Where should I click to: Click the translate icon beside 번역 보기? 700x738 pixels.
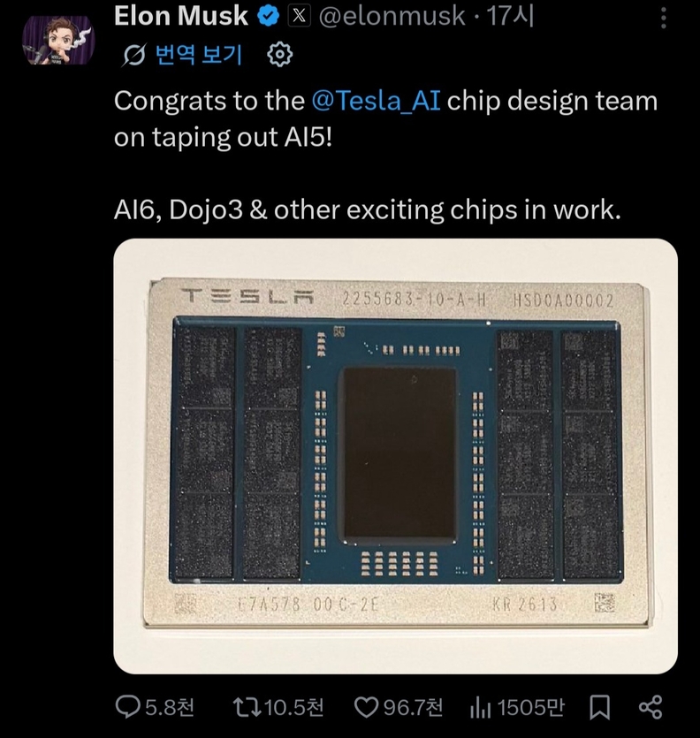tap(134, 55)
